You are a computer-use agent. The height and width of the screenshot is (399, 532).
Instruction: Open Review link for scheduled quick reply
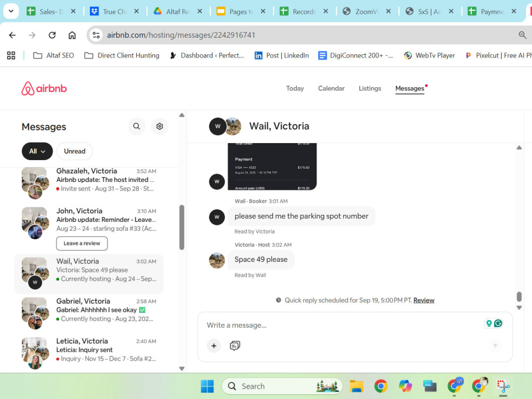(424, 300)
